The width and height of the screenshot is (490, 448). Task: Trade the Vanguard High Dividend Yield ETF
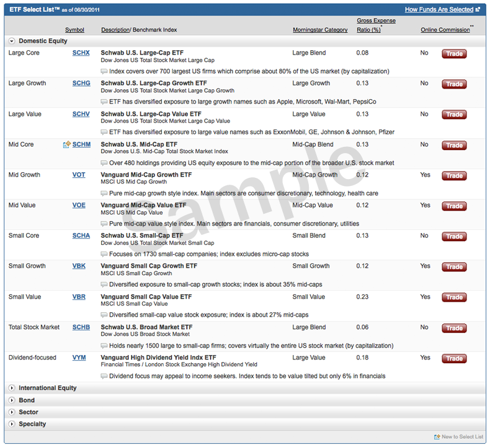pos(454,358)
